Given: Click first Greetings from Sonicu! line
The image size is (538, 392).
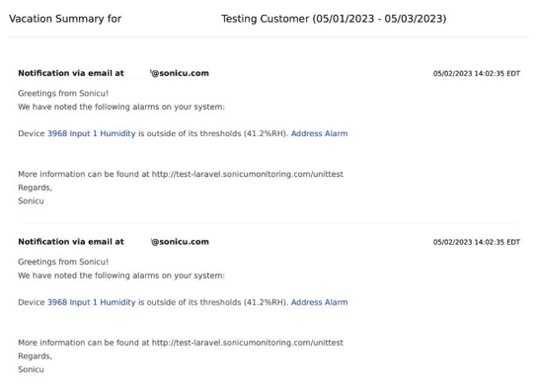Looking at the screenshot, I should coord(63,93).
